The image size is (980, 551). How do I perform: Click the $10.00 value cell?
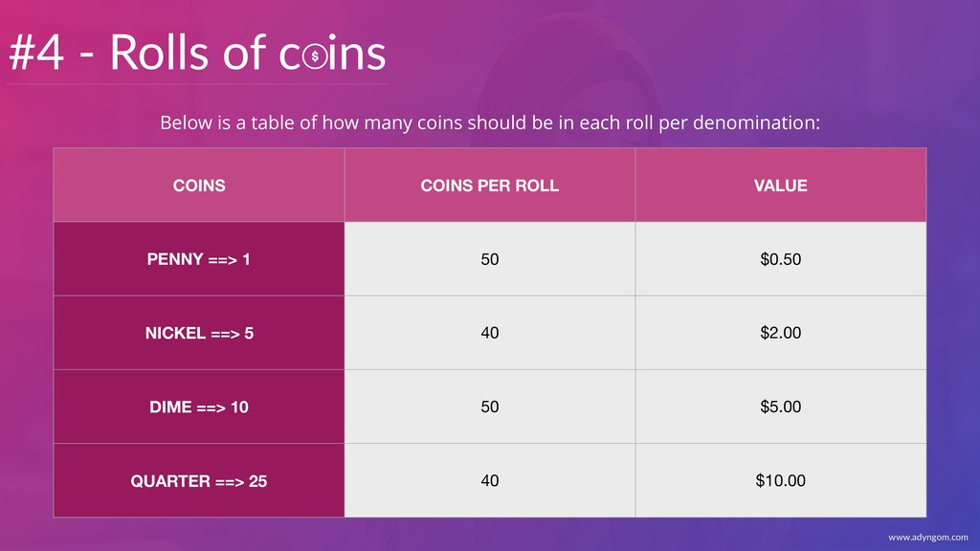point(781,480)
